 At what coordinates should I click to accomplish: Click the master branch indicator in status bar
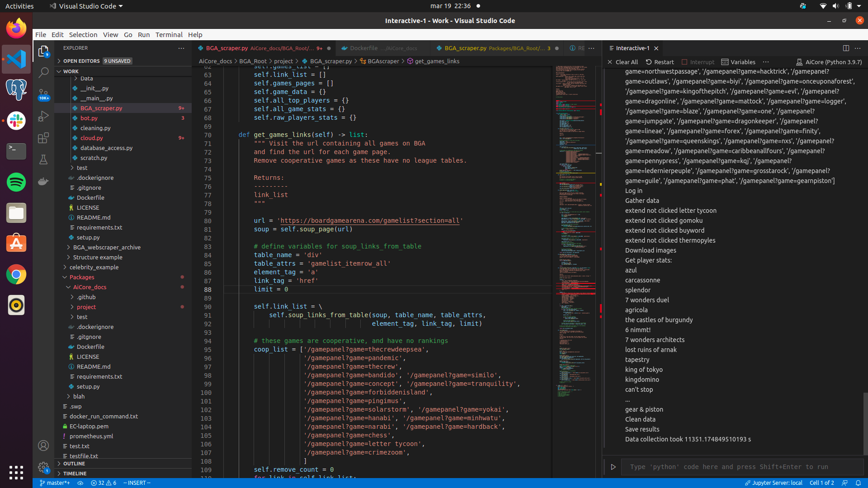coord(55,483)
